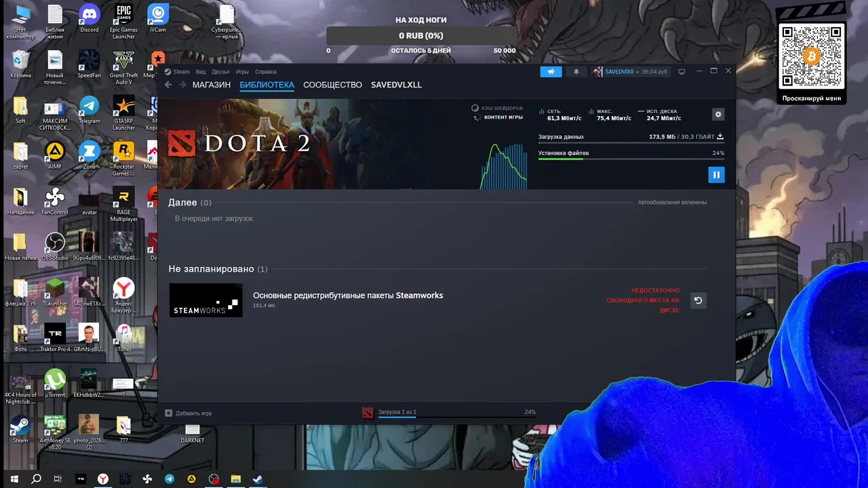Switch to the БИБЛИОТЕКА tab

(x=267, y=85)
